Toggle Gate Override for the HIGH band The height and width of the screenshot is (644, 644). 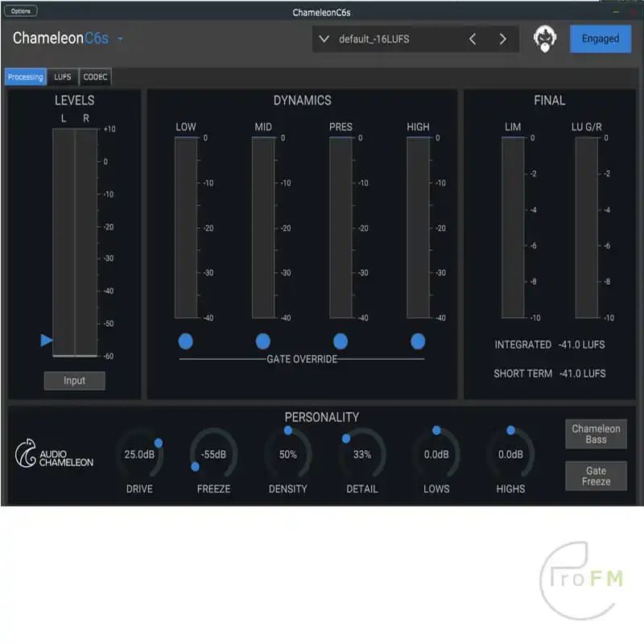pyautogui.click(x=418, y=341)
